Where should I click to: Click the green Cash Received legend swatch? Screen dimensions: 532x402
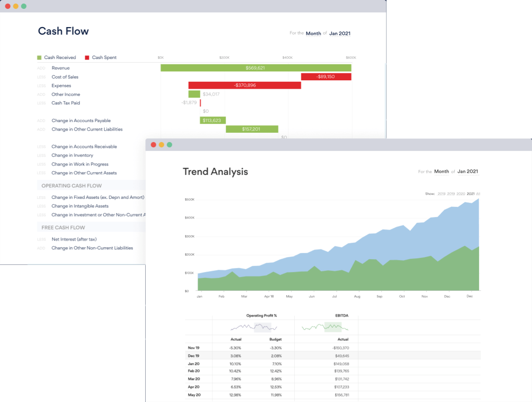click(39, 58)
